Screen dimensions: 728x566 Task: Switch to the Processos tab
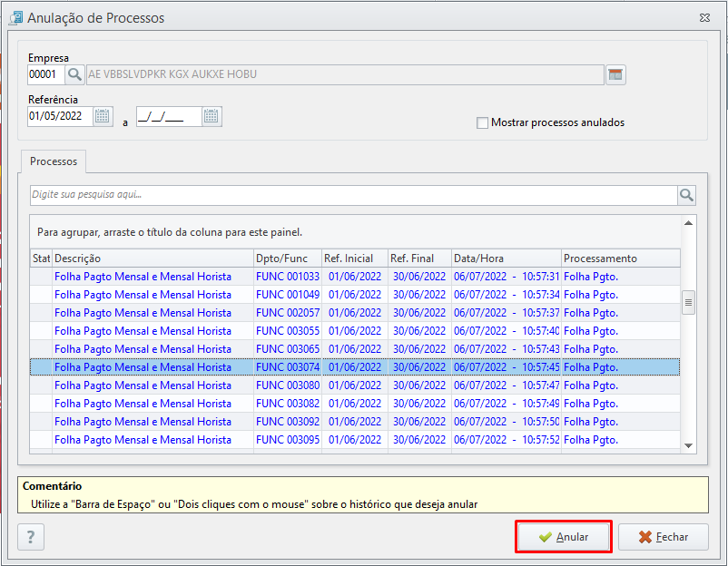[54, 161]
